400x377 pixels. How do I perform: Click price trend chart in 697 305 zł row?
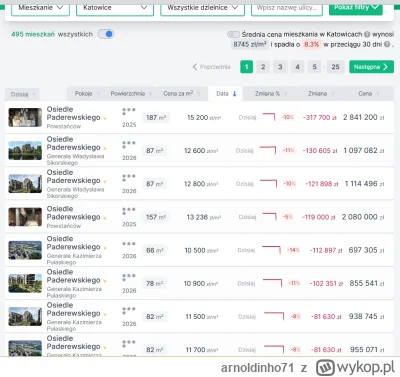pos(272,250)
